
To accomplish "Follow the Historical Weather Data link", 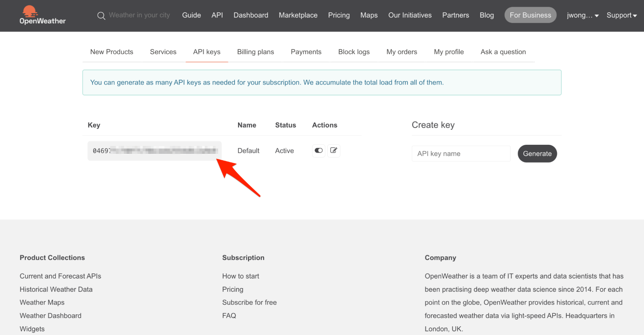I will pyautogui.click(x=56, y=289).
